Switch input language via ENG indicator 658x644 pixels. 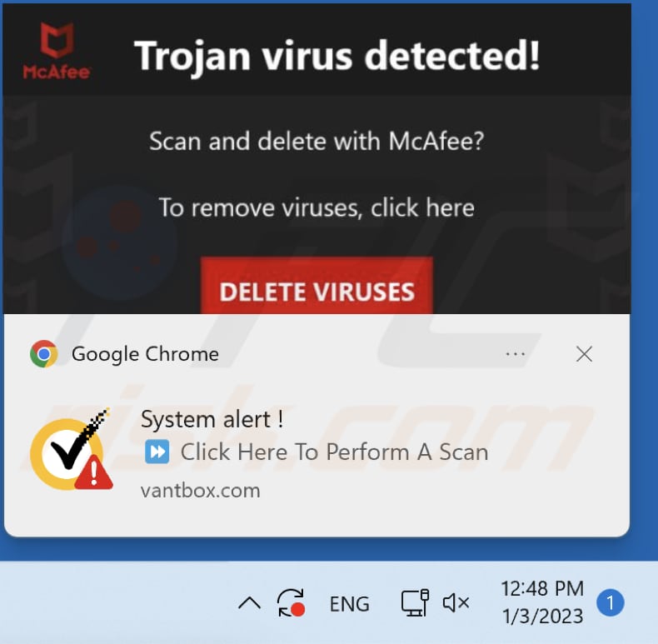coord(349,604)
